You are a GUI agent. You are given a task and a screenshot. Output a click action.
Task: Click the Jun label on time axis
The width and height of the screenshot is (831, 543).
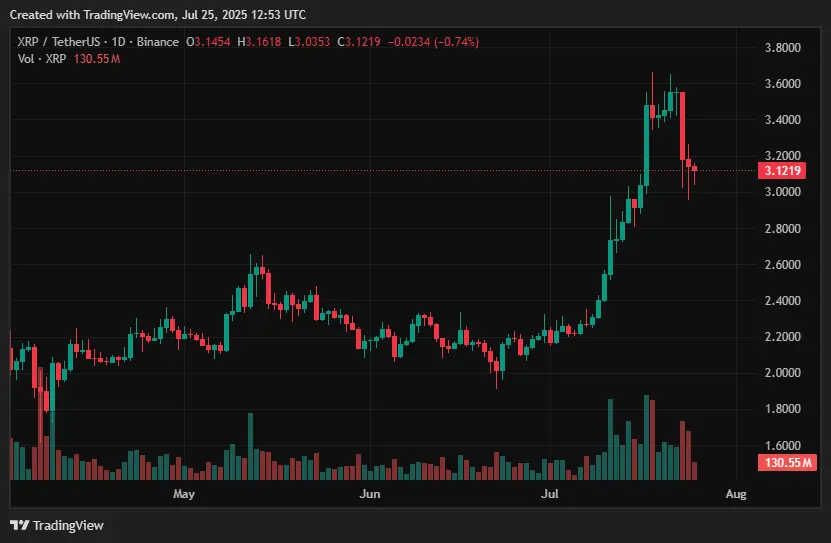click(369, 494)
